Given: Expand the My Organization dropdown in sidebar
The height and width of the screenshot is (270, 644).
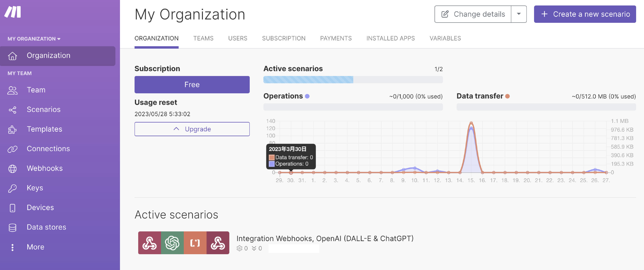Looking at the screenshot, I should point(34,39).
